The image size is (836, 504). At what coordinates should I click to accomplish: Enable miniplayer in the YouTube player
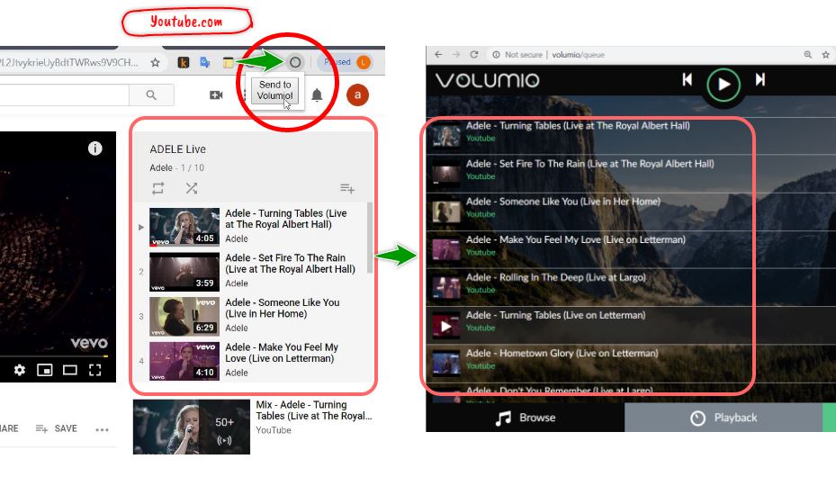tap(45, 370)
